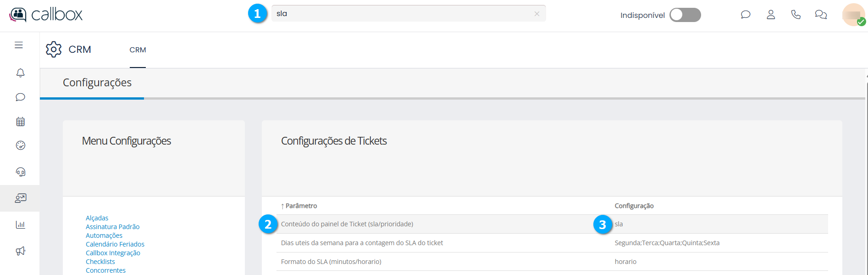
Task: Open the megaphone campaigns icon
Action: [20, 251]
